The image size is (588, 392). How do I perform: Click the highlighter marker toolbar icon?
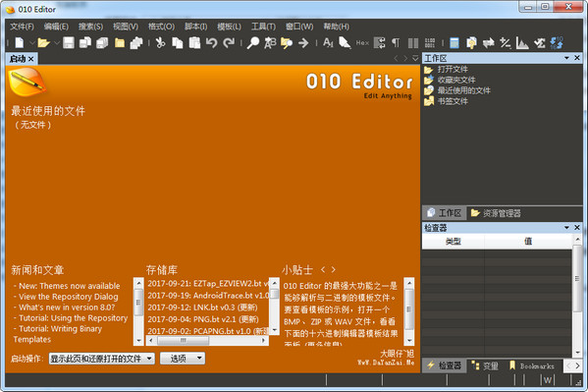[x=345, y=43]
